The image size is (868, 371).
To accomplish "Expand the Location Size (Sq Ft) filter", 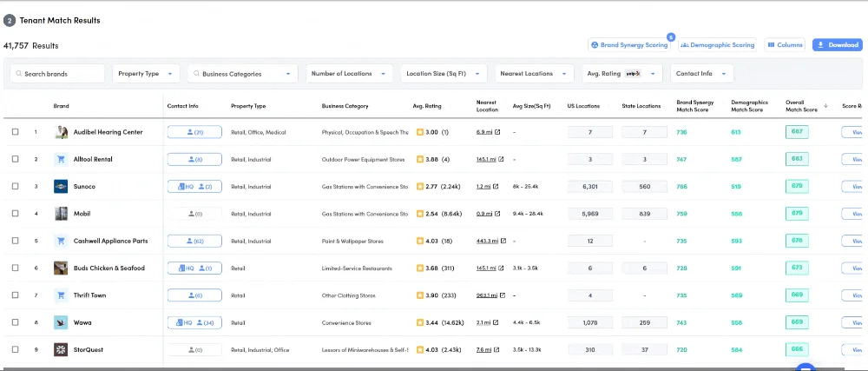I will coord(444,74).
